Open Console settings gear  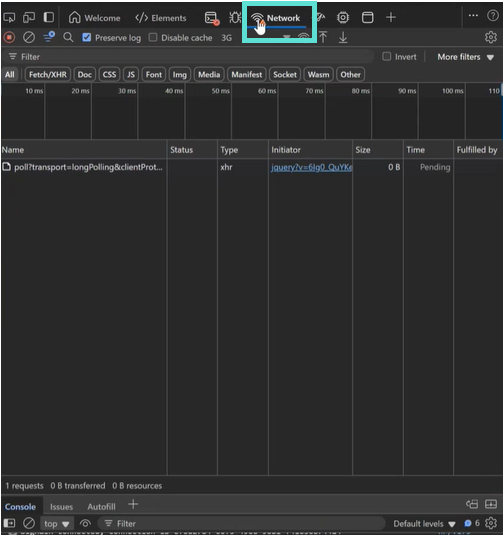pyautogui.click(x=491, y=523)
